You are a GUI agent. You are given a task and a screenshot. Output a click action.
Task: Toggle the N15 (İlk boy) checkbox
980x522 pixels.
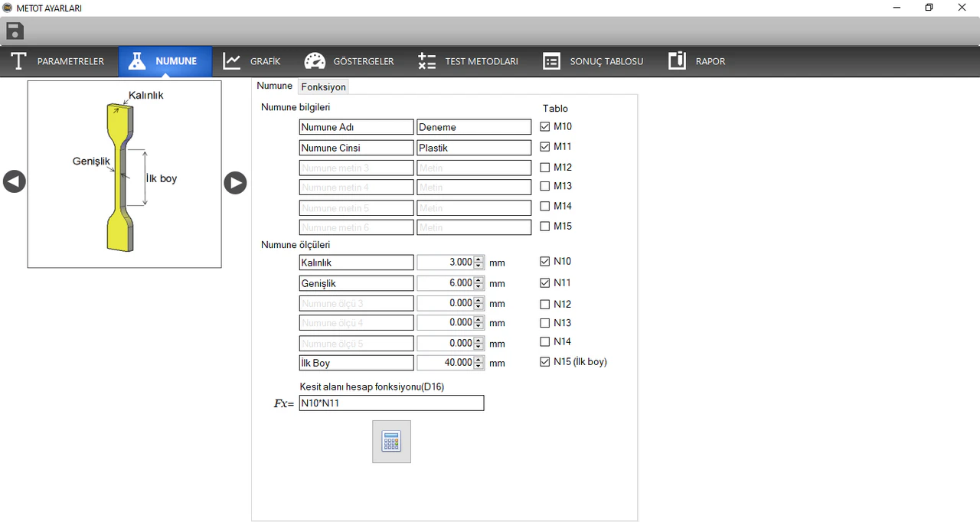click(545, 362)
